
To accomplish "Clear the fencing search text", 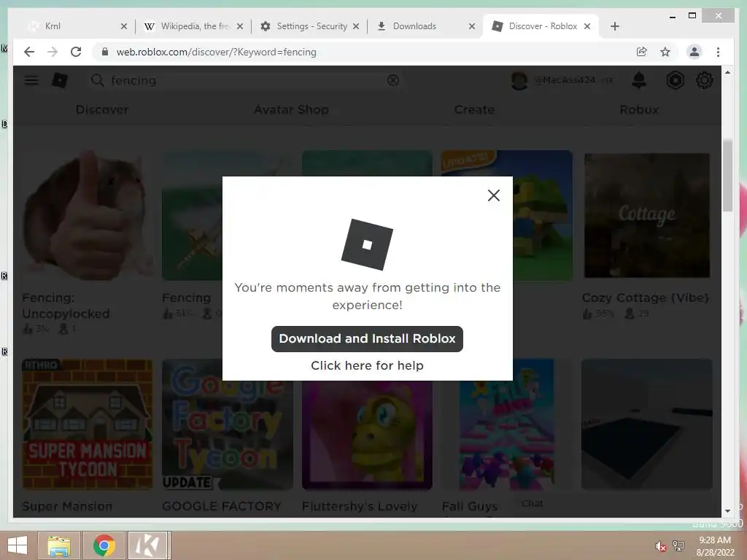I will pos(393,80).
